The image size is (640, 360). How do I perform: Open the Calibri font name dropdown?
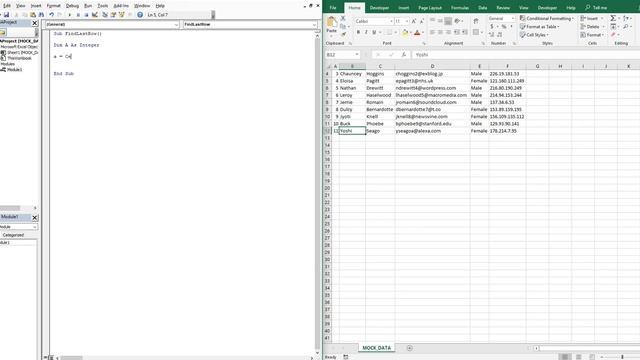[x=391, y=21]
